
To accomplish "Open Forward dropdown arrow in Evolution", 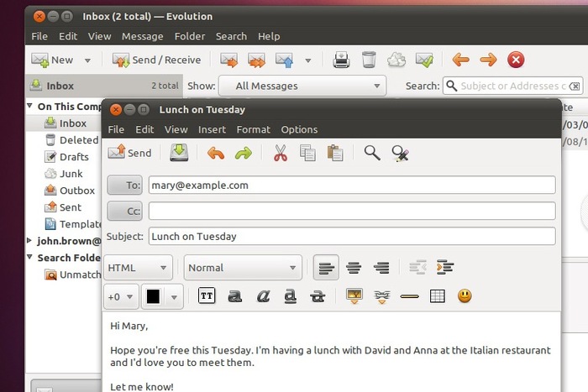I will pyautogui.click(x=308, y=60).
